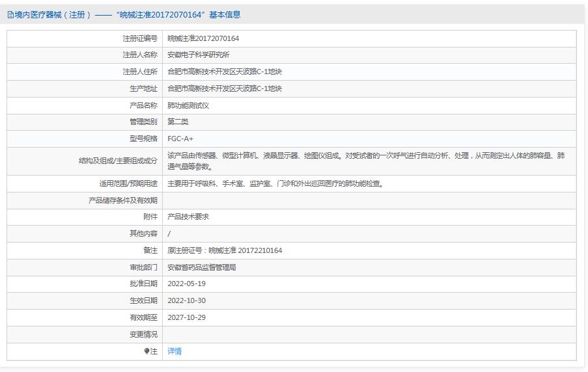Image resolution: width=588 pixels, height=372 pixels.
Task: Click the intended use description text
Action: [275, 183]
